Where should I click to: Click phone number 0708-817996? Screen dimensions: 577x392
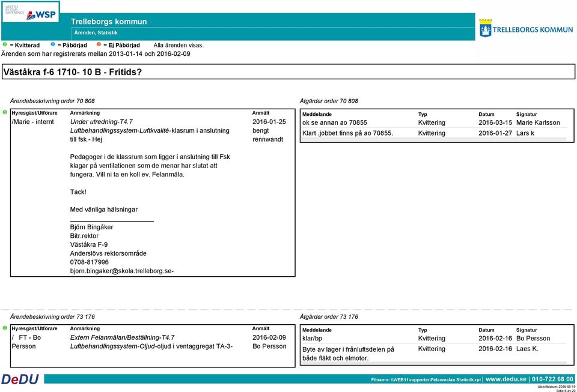tap(90, 262)
